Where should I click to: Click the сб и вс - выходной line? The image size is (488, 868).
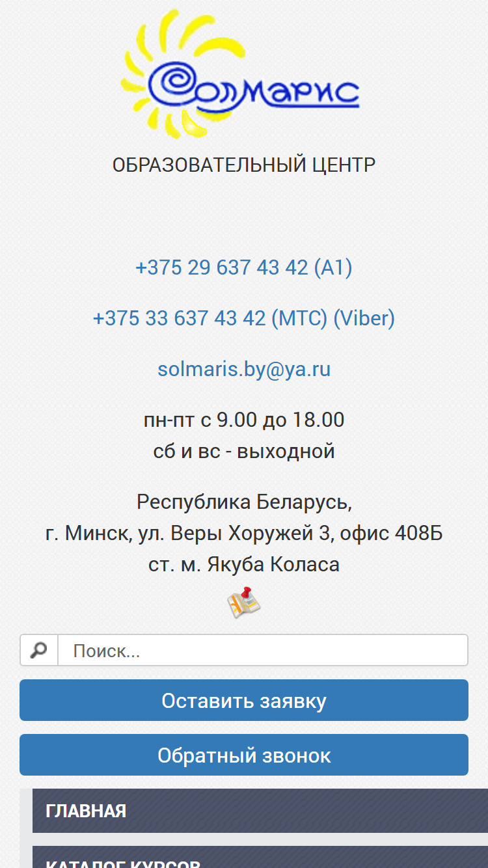click(x=244, y=450)
